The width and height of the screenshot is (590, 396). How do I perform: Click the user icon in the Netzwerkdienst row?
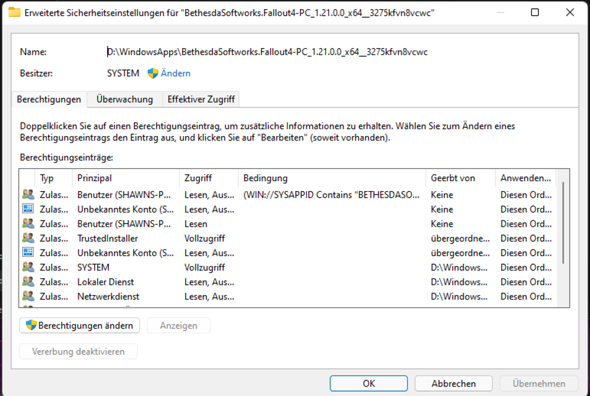point(28,296)
